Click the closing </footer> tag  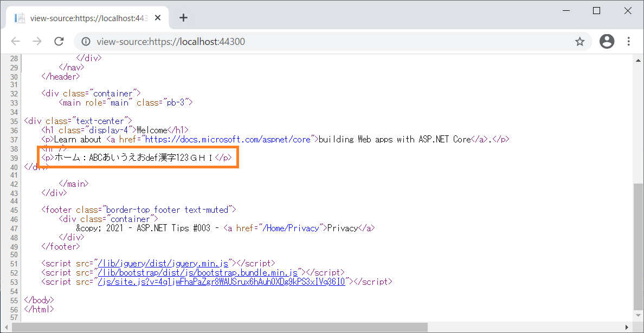point(61,246)
